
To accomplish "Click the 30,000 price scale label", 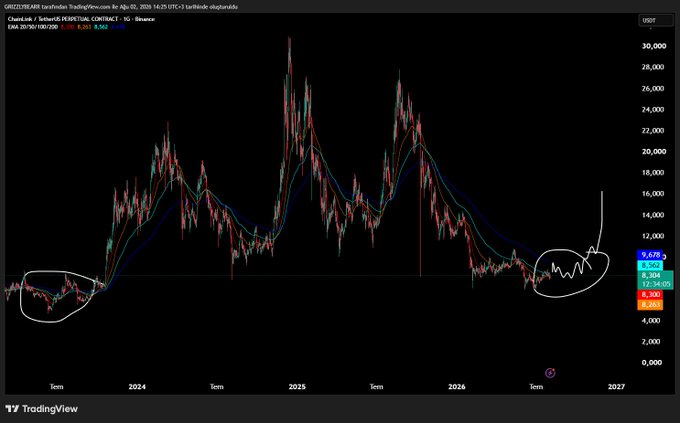I will point(654,46).
